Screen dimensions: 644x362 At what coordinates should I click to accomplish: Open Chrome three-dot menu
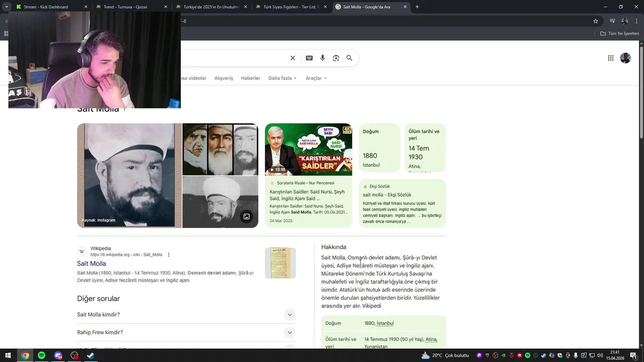tap(636, 21)
